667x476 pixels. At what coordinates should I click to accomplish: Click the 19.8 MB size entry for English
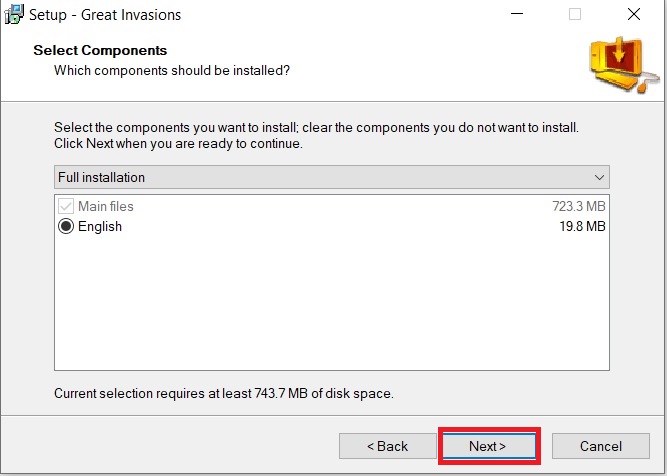(582, 226)
